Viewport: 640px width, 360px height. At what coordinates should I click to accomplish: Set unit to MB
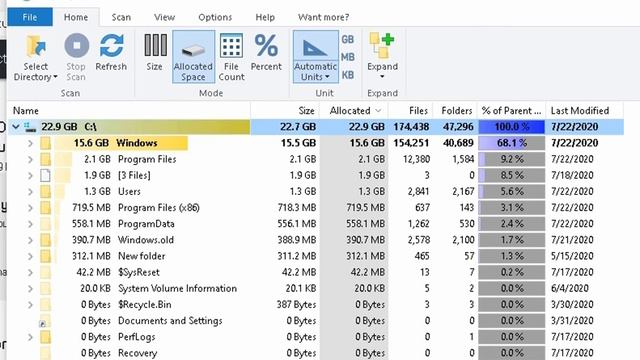[348, 57]
